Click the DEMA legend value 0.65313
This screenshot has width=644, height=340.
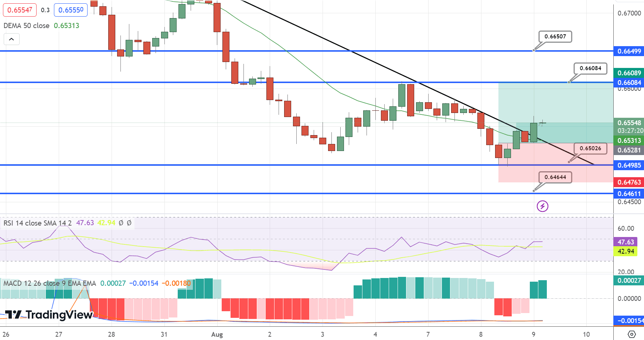[x=67, y=25]
